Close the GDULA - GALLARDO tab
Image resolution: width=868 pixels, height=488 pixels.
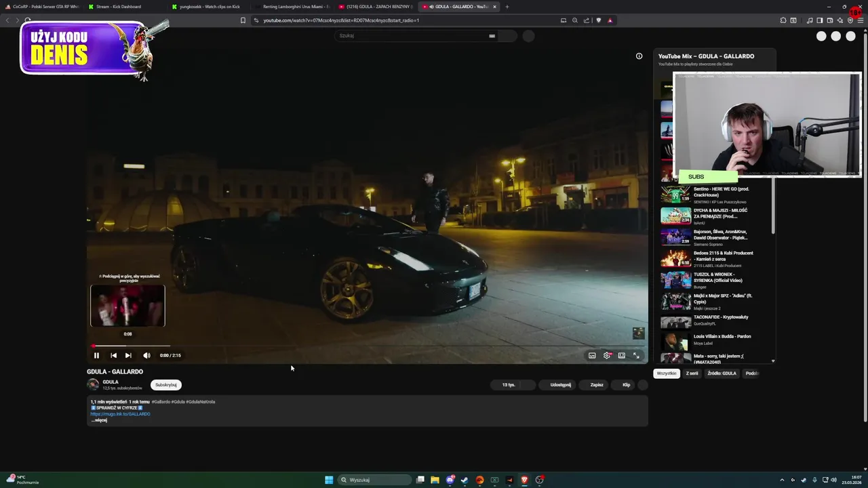pos(494,7)
